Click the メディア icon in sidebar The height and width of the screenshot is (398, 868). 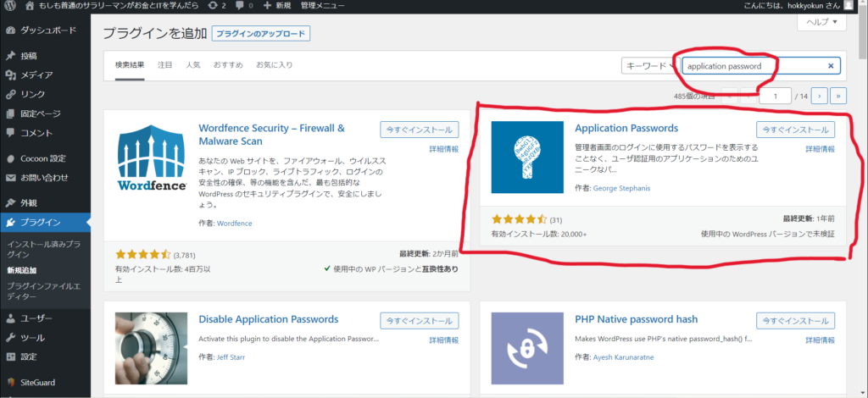tap(10, 75)
